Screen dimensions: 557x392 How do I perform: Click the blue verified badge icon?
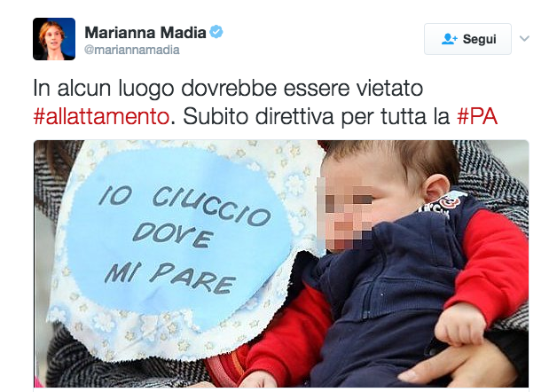pyautogui.click(x=216, y=32)
